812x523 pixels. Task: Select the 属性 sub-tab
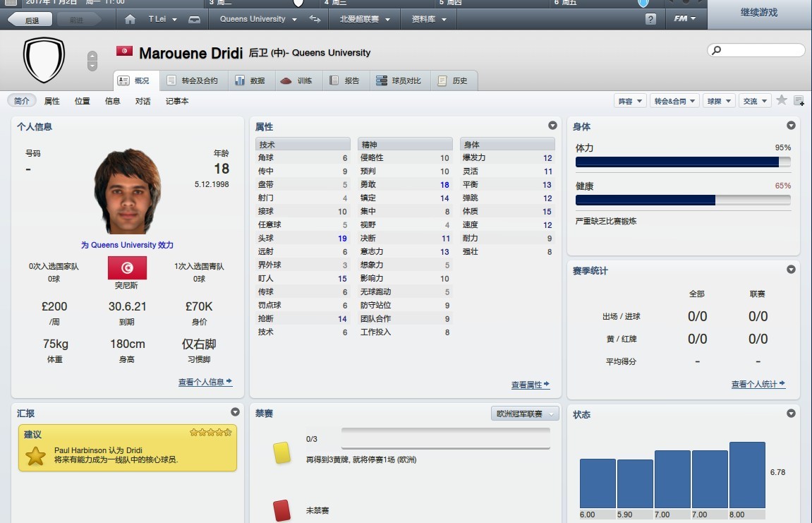tap(51, 101)
